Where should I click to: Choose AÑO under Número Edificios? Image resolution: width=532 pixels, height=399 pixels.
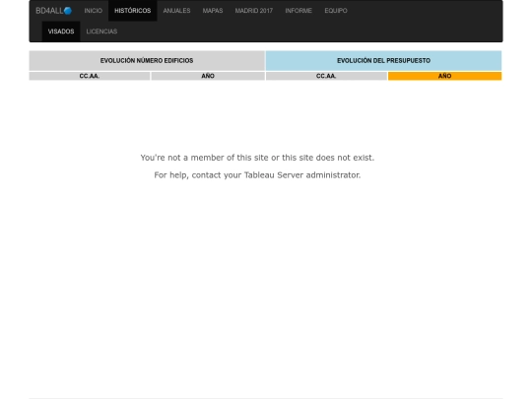208,76
